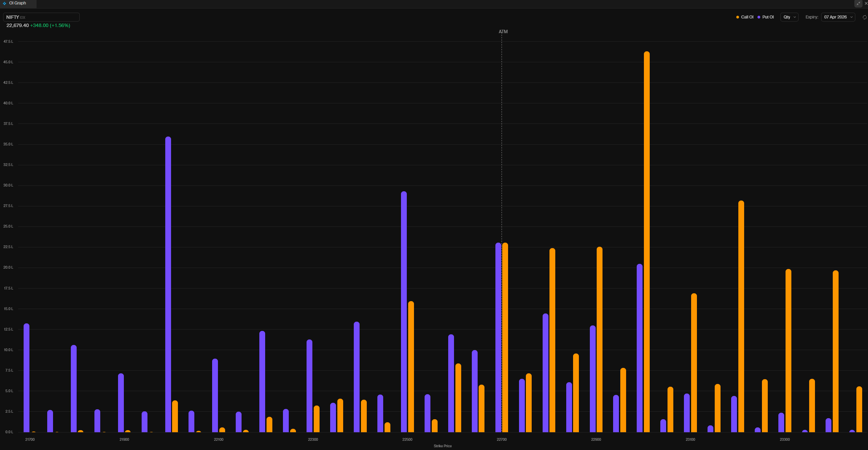868x450 pixels.
Task: Click the chevron arrow in the expiry selector
Action: pos(852,17)
